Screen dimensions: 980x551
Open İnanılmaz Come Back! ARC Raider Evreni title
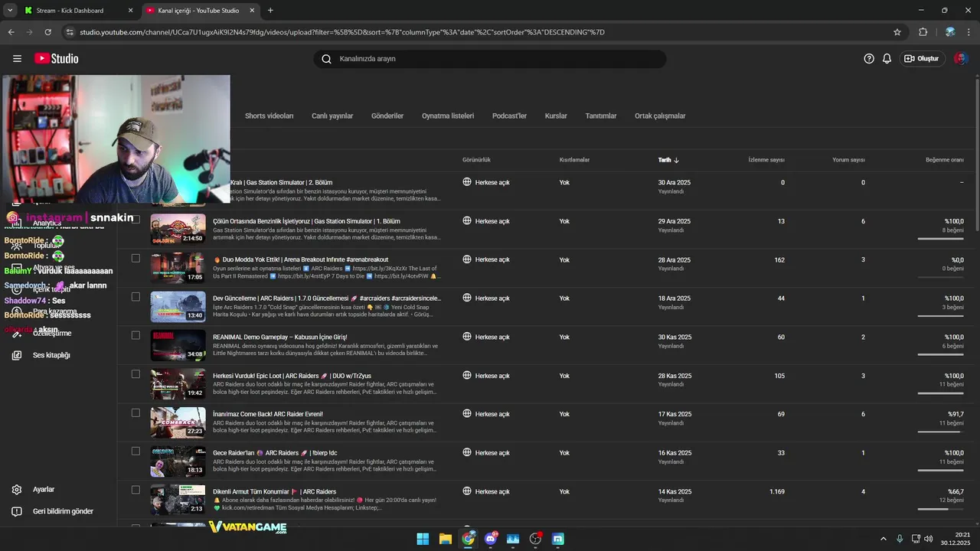point(268,414)
